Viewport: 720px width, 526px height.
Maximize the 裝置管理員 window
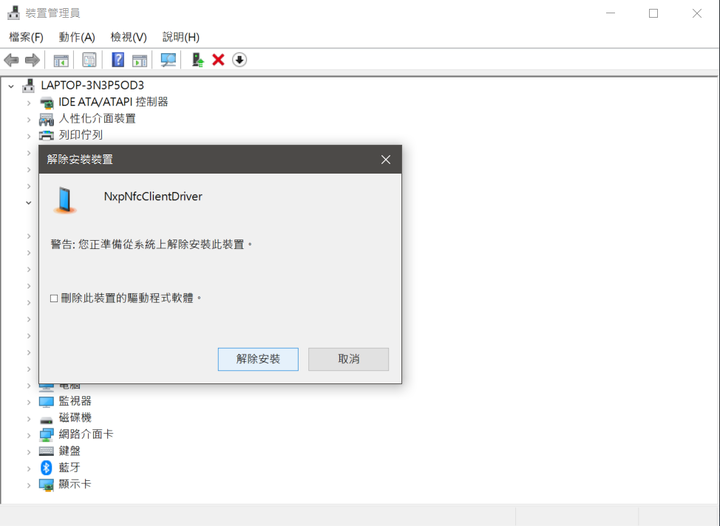point(653,13)
